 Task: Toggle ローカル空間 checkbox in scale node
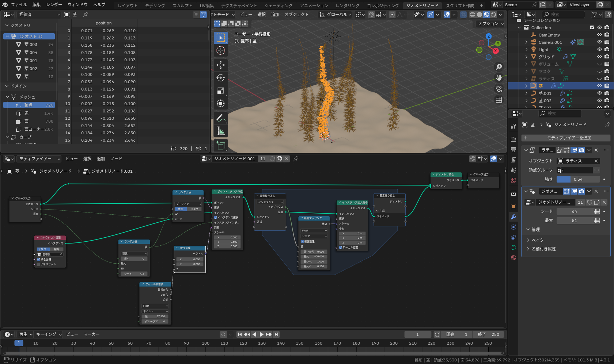click(341, 248)
